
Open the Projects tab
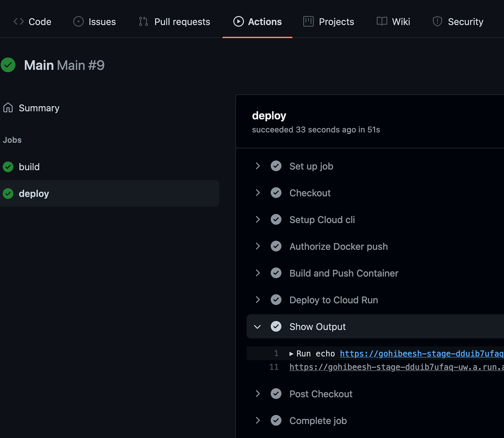[328, 21]
